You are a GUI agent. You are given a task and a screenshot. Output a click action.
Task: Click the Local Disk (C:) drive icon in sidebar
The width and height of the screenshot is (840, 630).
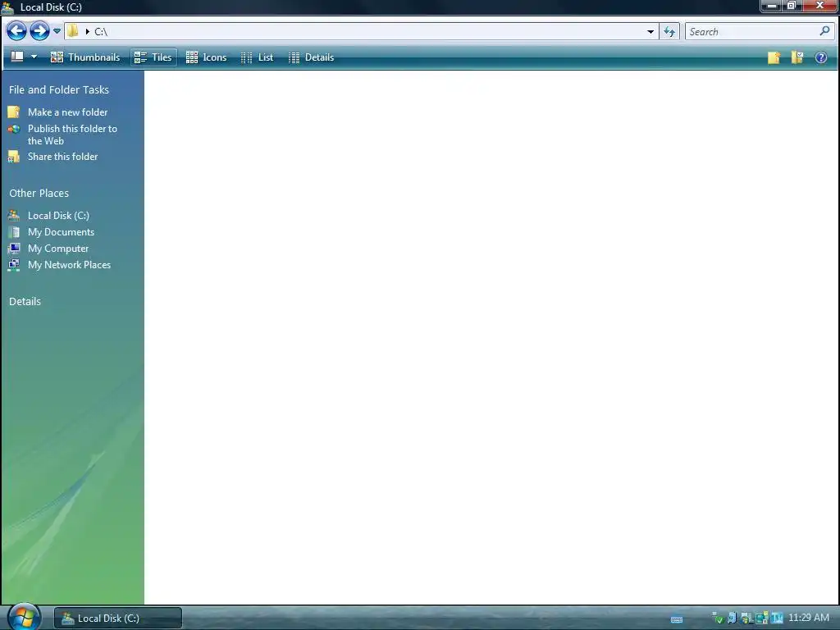coord(13,216)
